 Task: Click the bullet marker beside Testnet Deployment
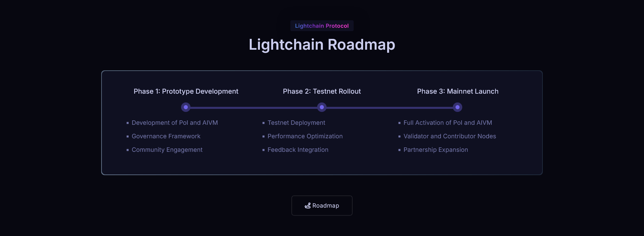click(264, 123)
